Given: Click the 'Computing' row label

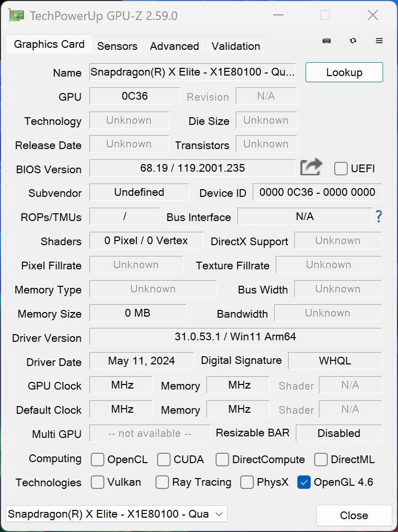Looking at the screenshot, I should click(55, 458).
